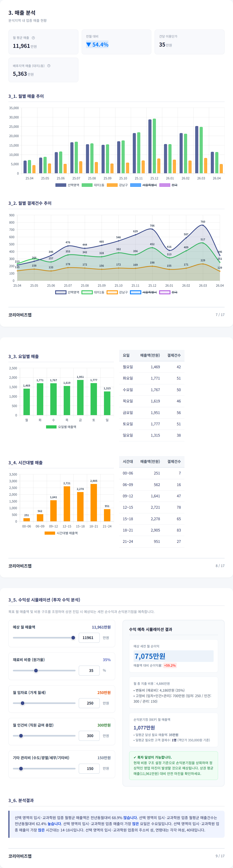Select the 토요일 table row
This screenshot has width=233, height=868.
152,424
